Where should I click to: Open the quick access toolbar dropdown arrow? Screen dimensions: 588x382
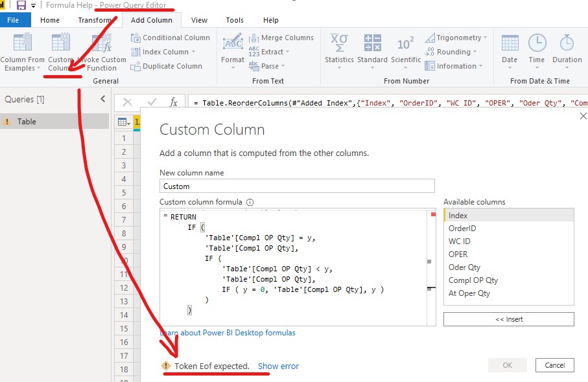pos(33,6)
